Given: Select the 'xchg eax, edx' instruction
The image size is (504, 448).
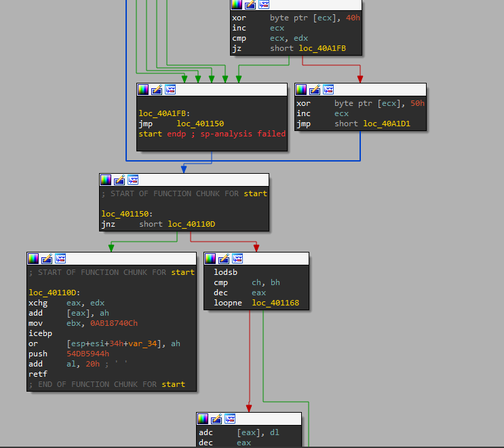Looking at the screenshot, I should [x=66, y=303].
